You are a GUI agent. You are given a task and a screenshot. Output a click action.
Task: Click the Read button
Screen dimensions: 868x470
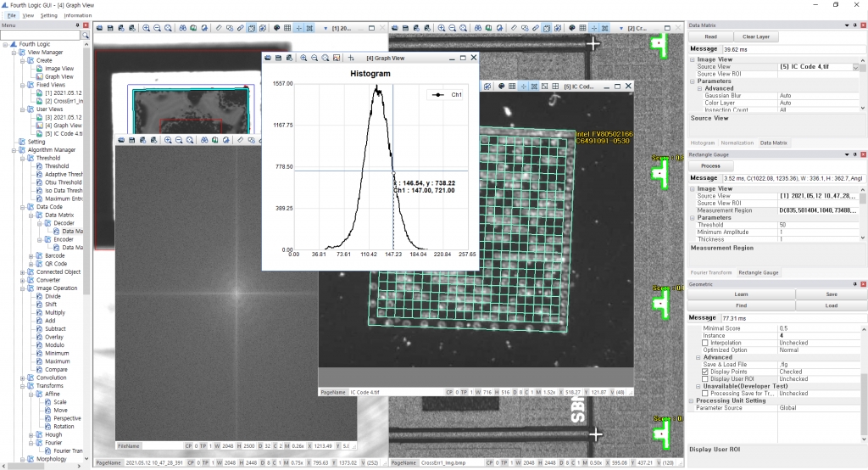[711, 36]
